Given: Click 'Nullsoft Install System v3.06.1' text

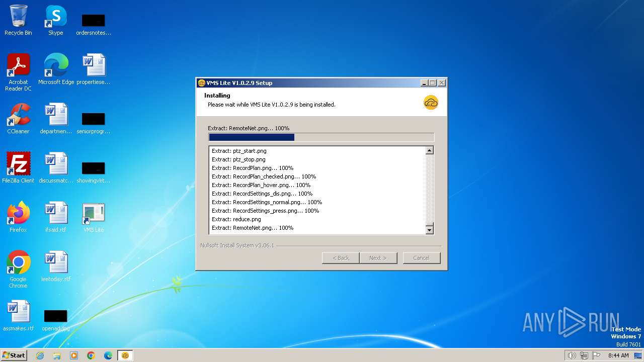Looking at the screenshot, I should (x=237, y=245).
